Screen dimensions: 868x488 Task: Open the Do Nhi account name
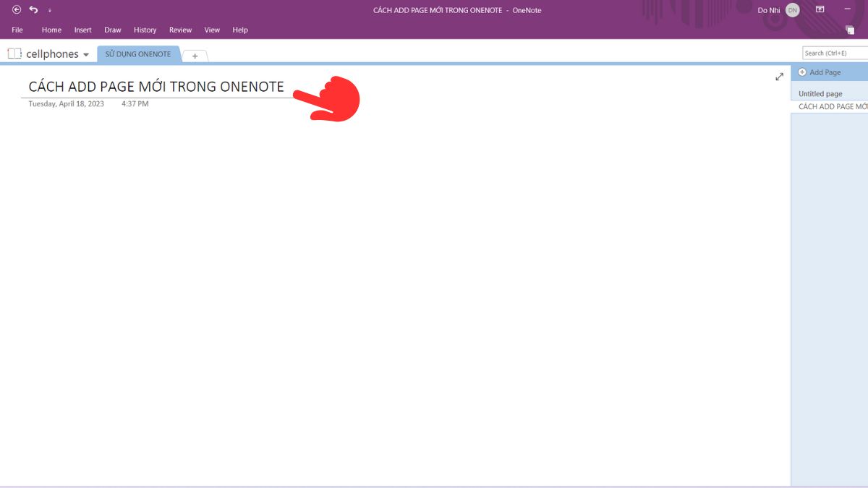tap(768, 10)
